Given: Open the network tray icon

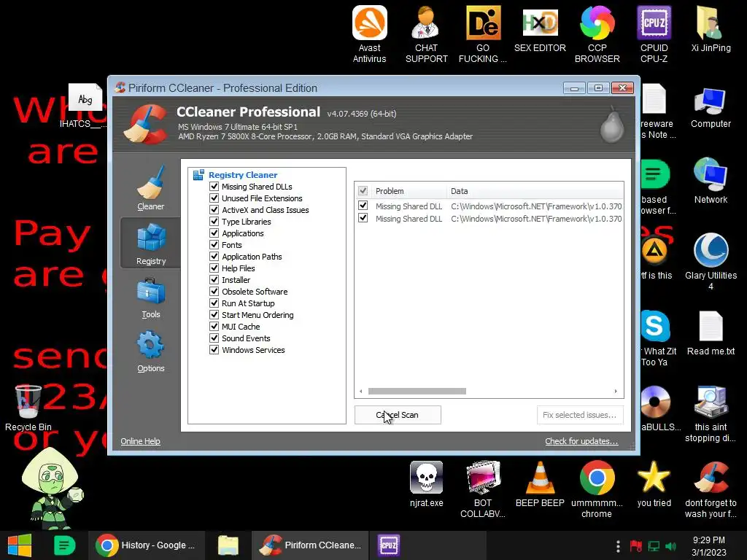Looking at the screenshot, I should tap(654, 546).
